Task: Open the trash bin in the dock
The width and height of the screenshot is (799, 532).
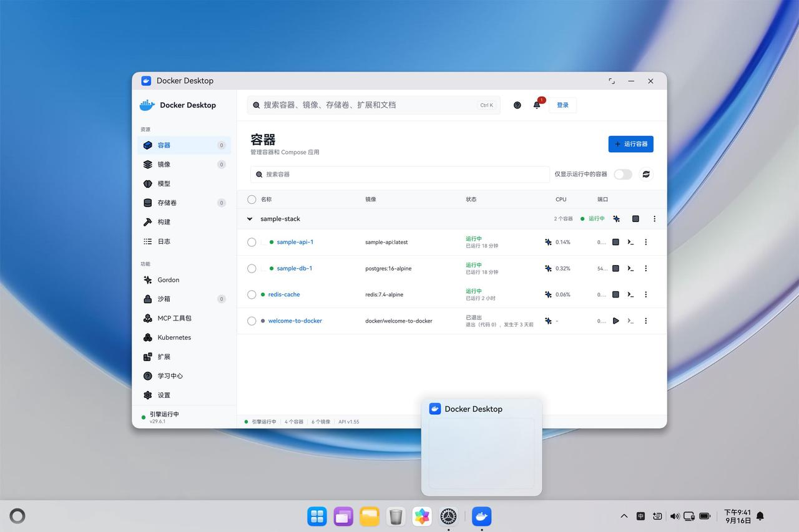Action: (396, 516)
